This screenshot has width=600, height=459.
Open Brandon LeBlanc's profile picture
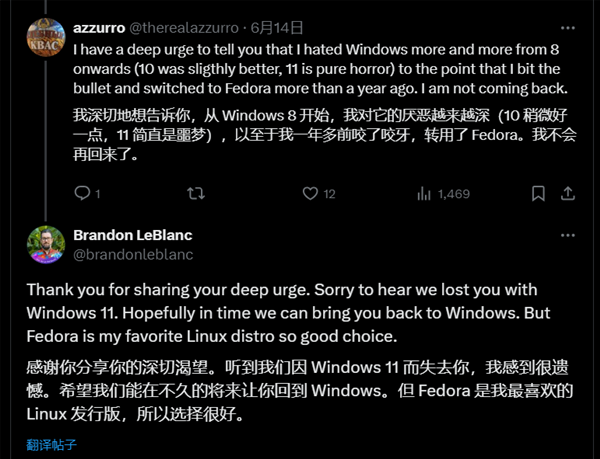(x=46, y=245)
